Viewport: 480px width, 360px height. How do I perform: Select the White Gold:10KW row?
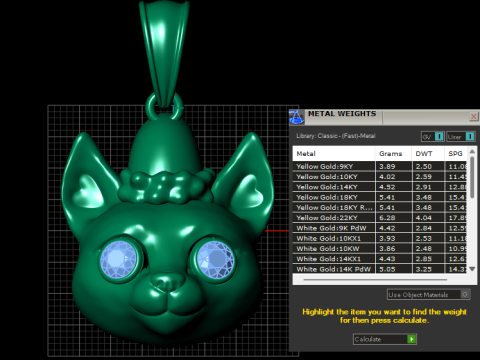(380, 249)
